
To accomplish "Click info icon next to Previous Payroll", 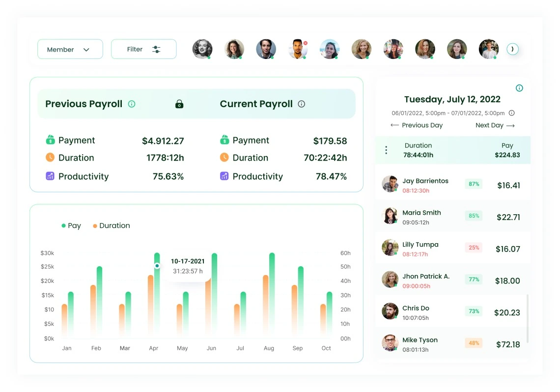I will coord(132,104).
